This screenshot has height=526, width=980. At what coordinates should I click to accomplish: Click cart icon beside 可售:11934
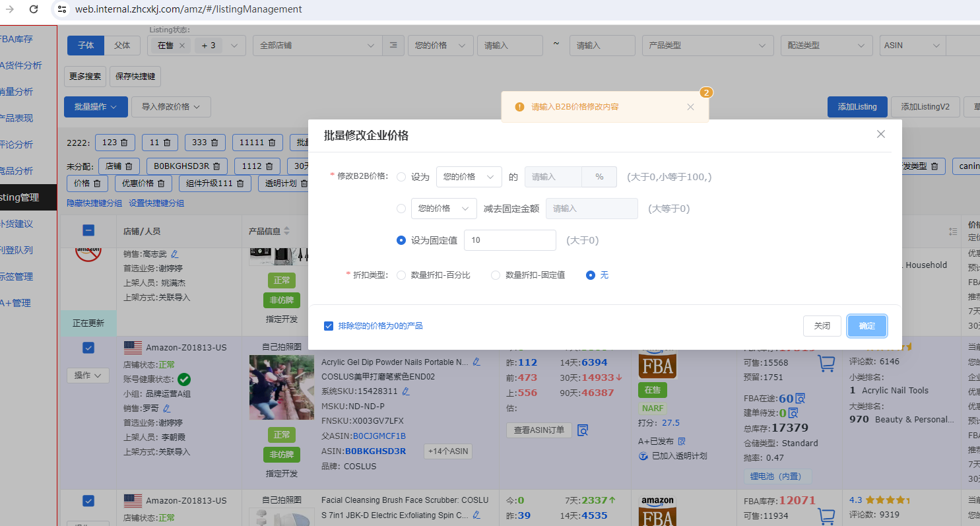point(826,517)
